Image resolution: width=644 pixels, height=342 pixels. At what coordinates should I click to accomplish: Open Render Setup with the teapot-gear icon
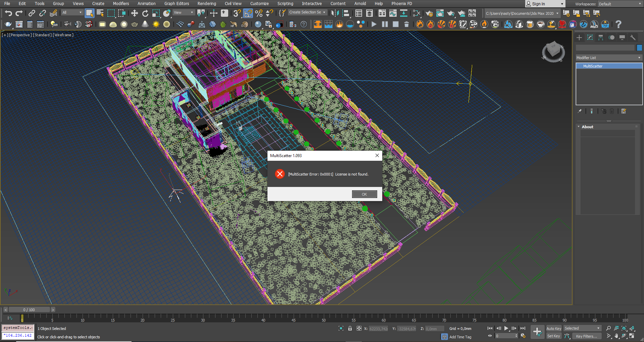point(429,13)
